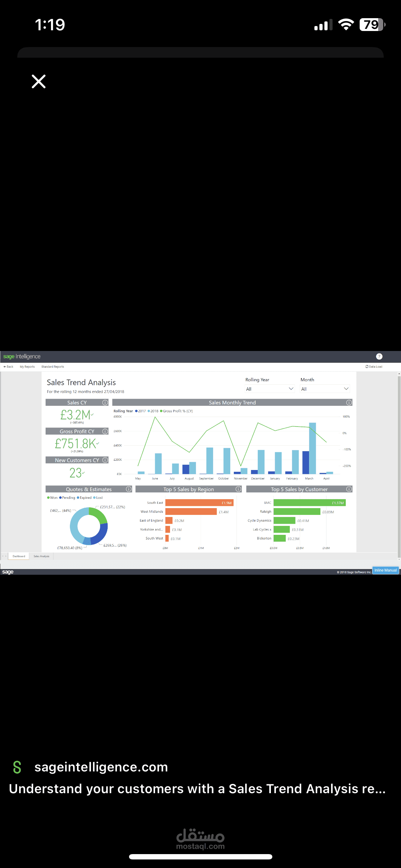Select the BMC customer bar
The height and width of the screenshot is (868, 401).
pos(309,503)
